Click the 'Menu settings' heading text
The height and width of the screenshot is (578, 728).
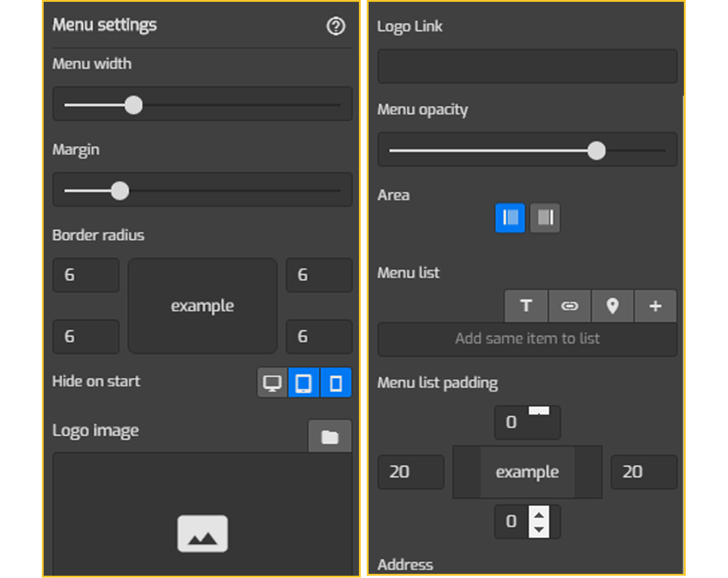[104, 25]
